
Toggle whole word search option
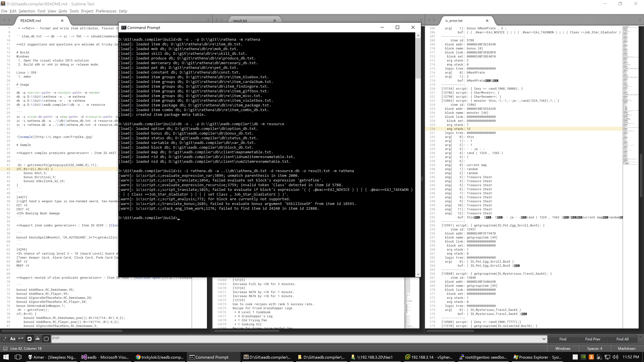click(21, 339)
